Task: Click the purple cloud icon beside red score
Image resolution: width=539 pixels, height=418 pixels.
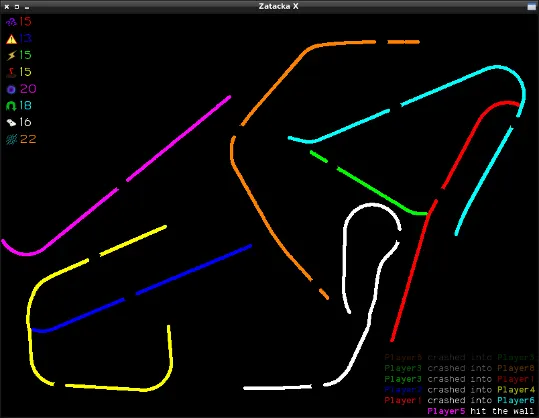Action: point(11,22)
